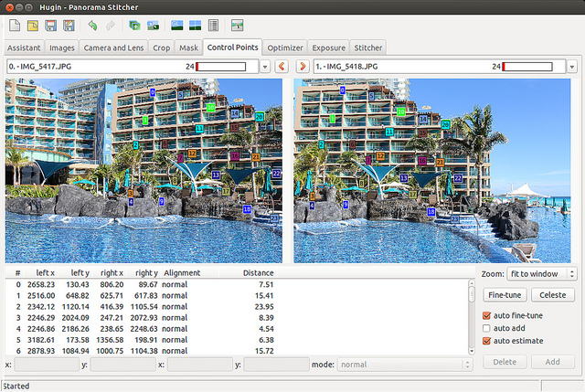The width and height of the screenshot is (585, 392).
Task: Uncheck the auto estimate option
Action: click(x=487, y=341)
